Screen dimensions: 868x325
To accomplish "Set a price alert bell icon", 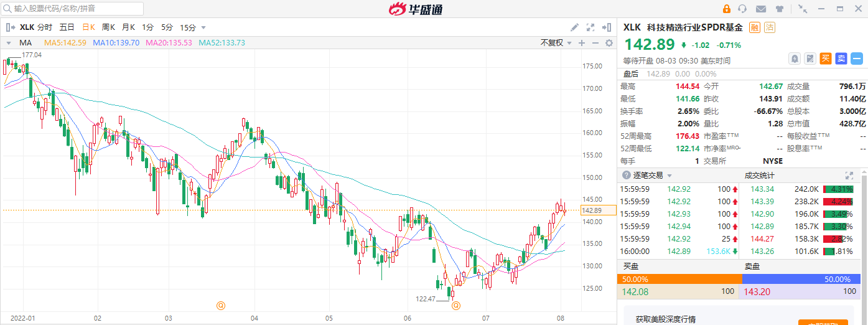I will (795, 59).
